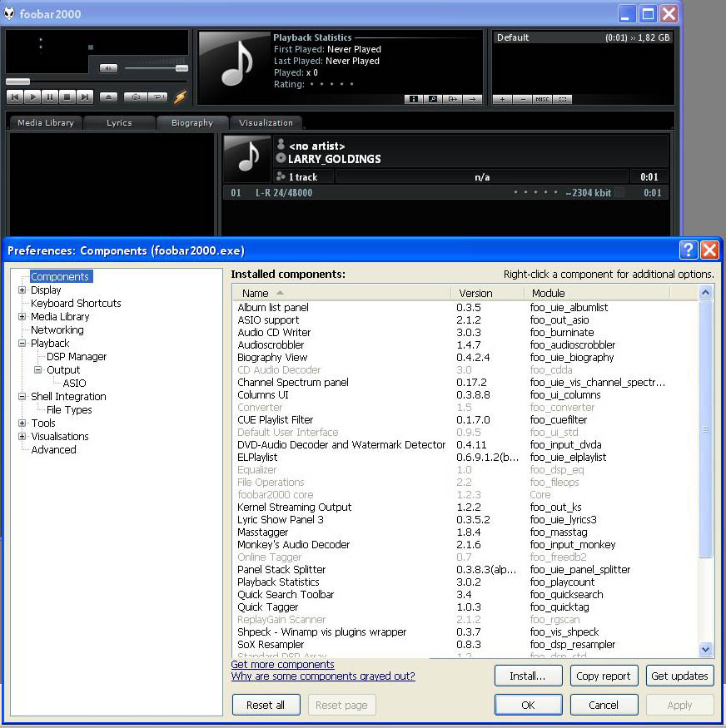Click the MISC playlist button
Image resolution: width=726 pixels, height=728 pixels.
[542, 99]
